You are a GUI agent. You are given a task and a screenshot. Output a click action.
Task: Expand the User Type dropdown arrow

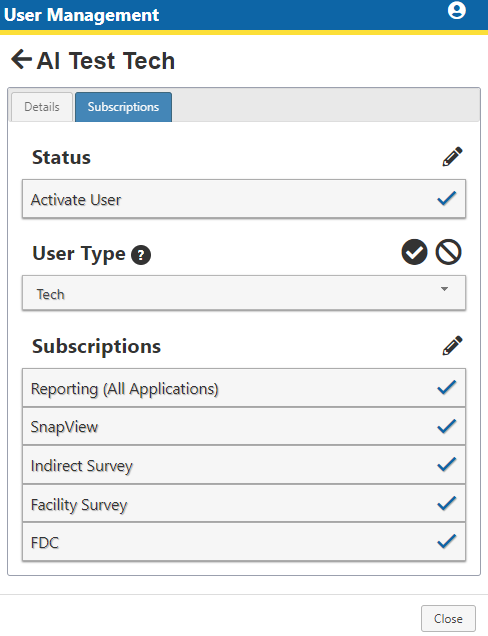pos(445,289)
